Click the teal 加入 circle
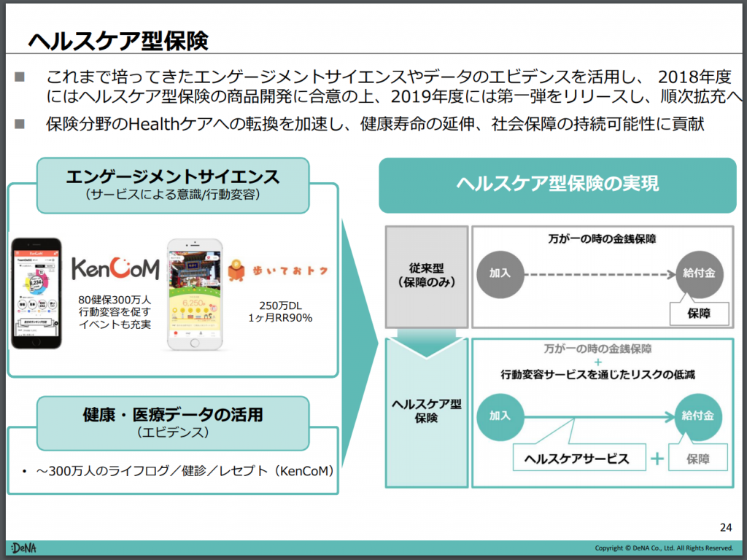The width and height of the screenshot is (747, 560). click(x=500, y=416)
